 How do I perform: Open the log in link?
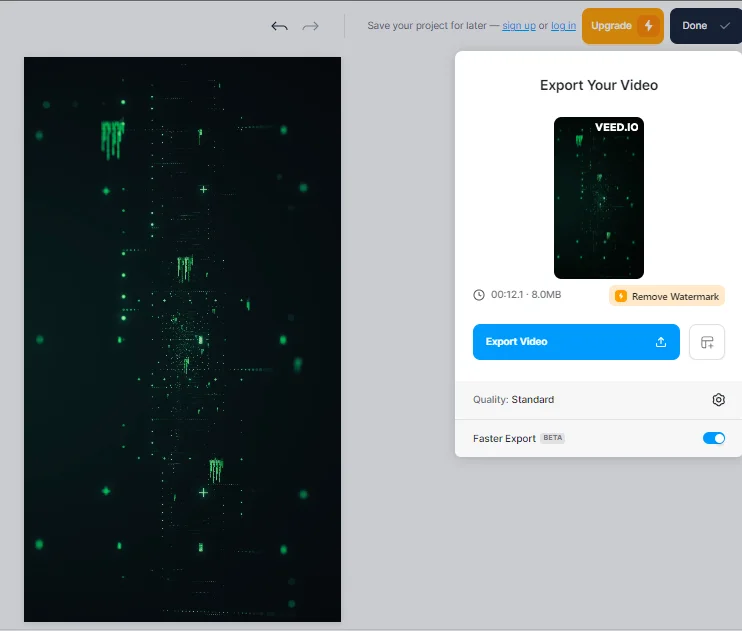click(563, 26)
